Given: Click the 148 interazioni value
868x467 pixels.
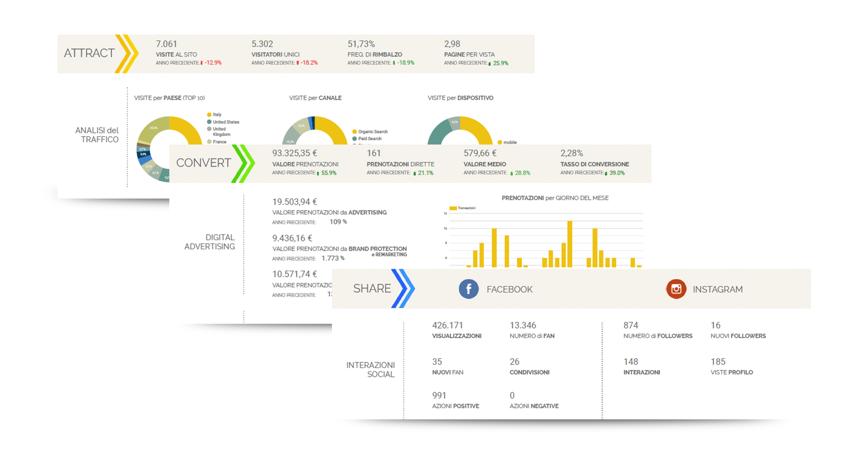Looking at the screenshot, I should coord(630,362).
